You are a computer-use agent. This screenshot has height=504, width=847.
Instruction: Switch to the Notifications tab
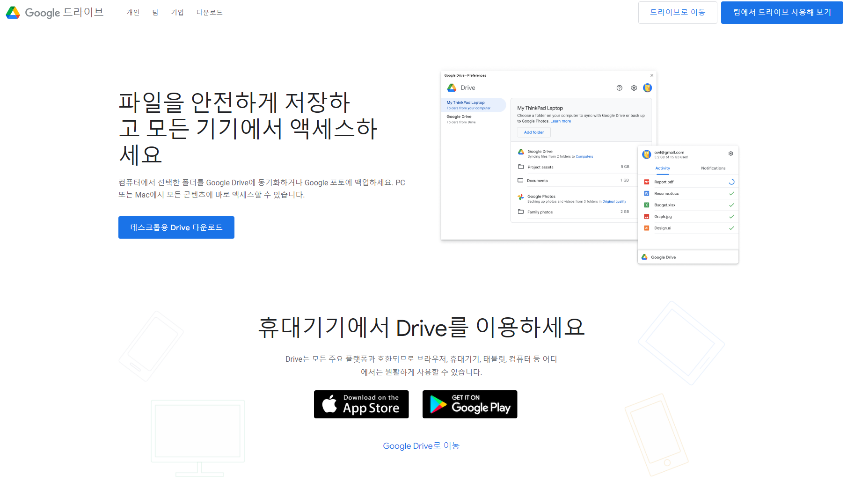tap(713, 168)
